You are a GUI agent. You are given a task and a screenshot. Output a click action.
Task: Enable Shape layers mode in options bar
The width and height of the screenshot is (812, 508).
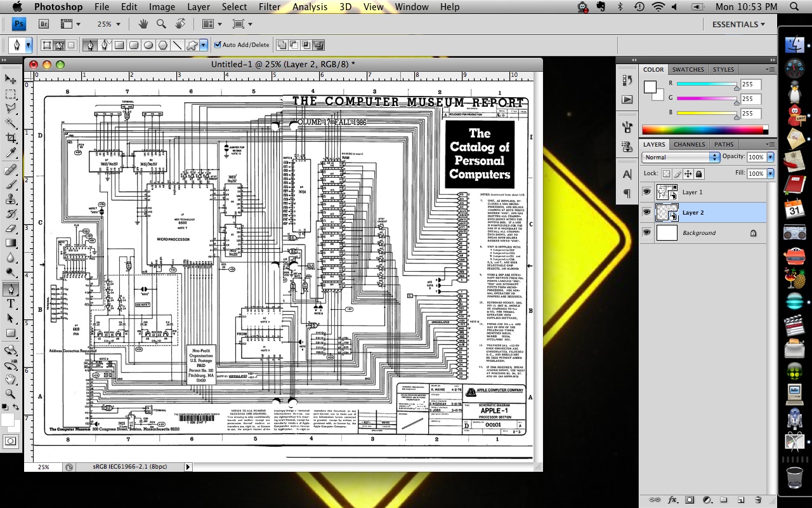[47, 45]
